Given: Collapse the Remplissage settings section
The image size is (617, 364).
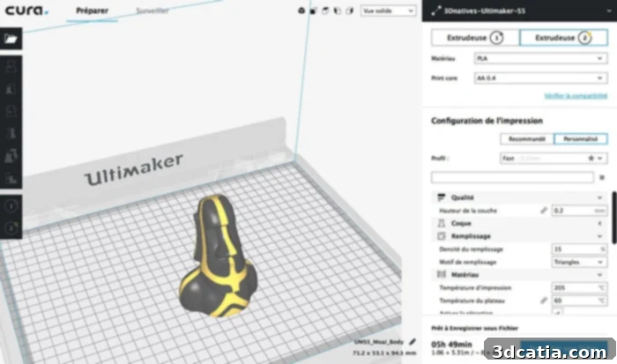Looking at the screenshot, I should click(x=599, y=236).
